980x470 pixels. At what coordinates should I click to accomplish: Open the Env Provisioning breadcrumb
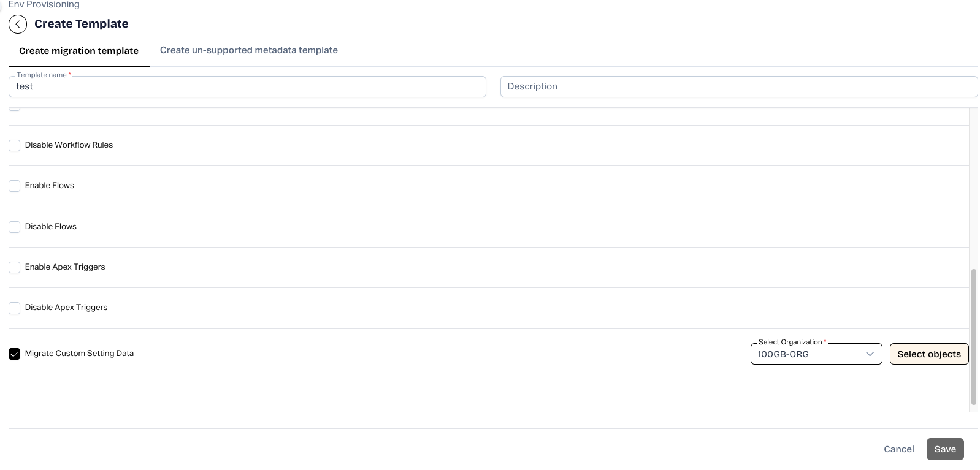[44, 5]
